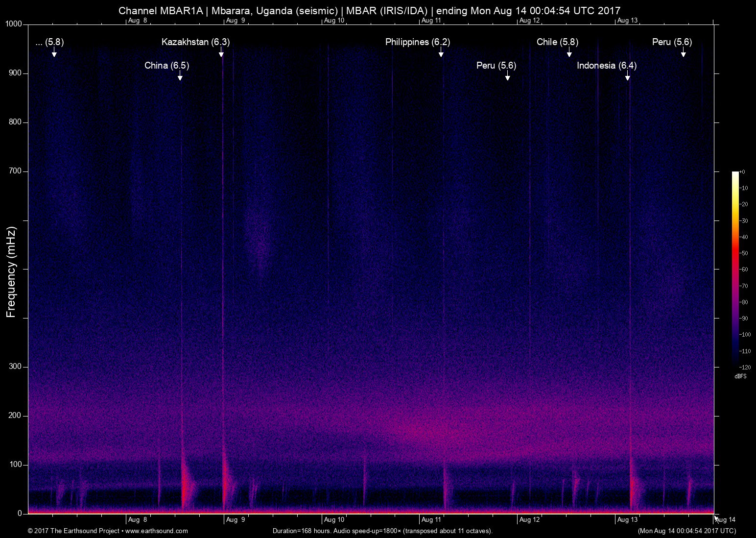
Task: Click the 1000 tick on the frequency axis
Action: [14, 24]
